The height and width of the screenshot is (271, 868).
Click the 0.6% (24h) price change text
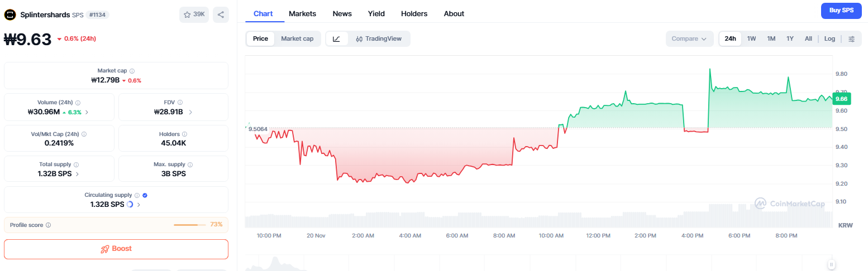(80, 39)
